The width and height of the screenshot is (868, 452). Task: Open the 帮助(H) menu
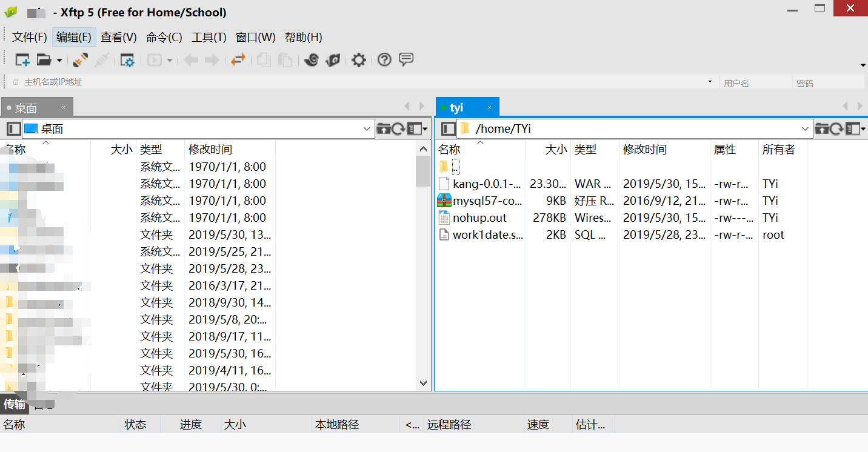304,37
